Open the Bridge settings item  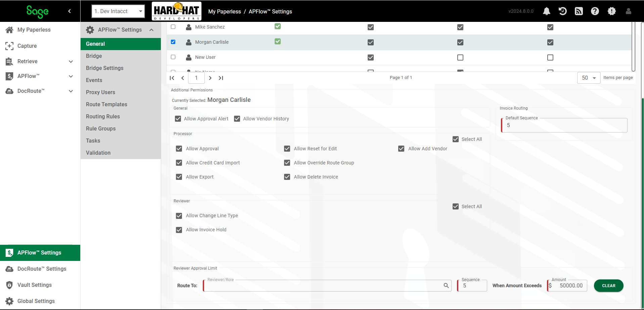121,56
